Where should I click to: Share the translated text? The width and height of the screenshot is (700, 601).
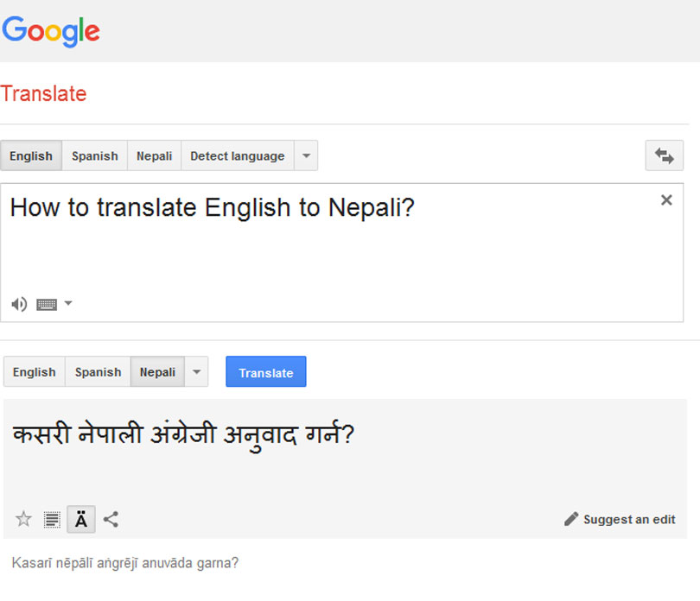111,519
